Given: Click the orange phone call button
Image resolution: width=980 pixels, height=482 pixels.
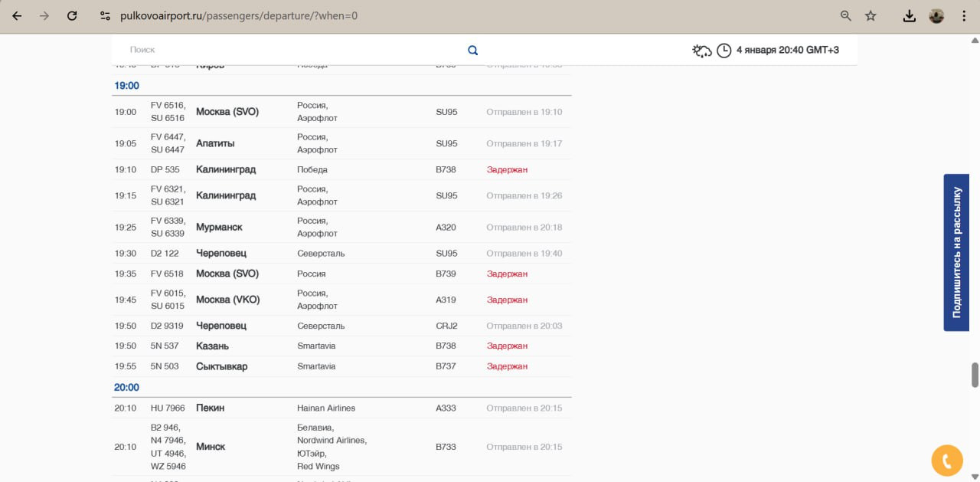Looking at the screenshot, I should (x=947, y=461).
